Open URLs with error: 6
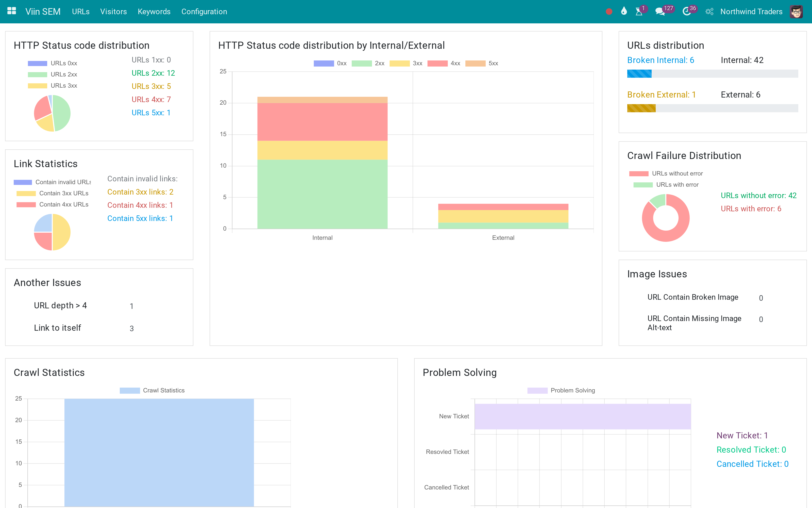The image size is (812, 508). (751, 209)
